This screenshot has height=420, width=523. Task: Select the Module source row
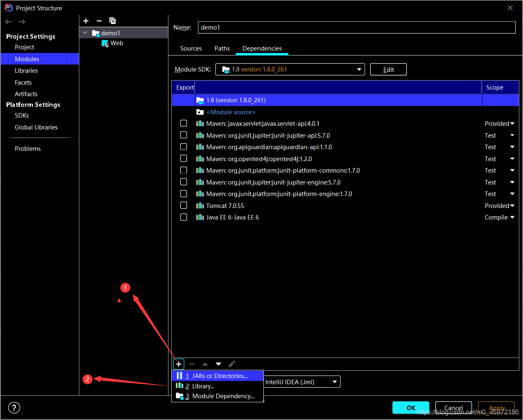tap(346, 112)
